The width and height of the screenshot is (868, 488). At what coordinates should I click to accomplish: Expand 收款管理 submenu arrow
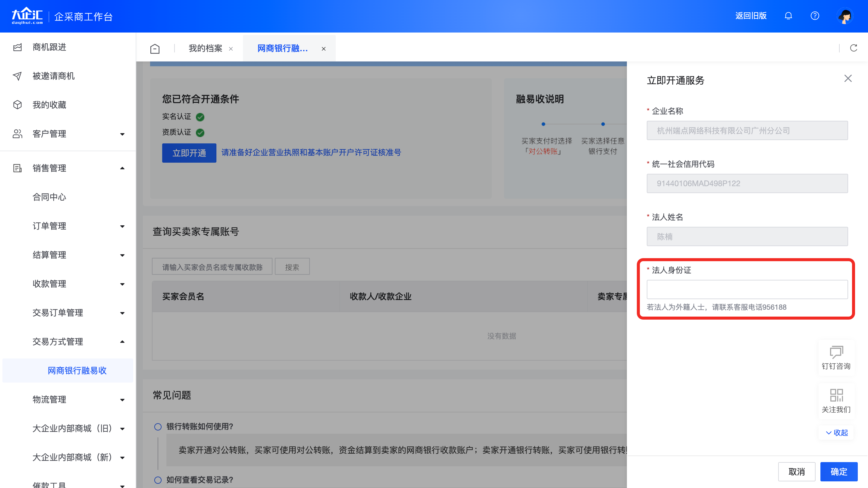click(x=122, y=284)
